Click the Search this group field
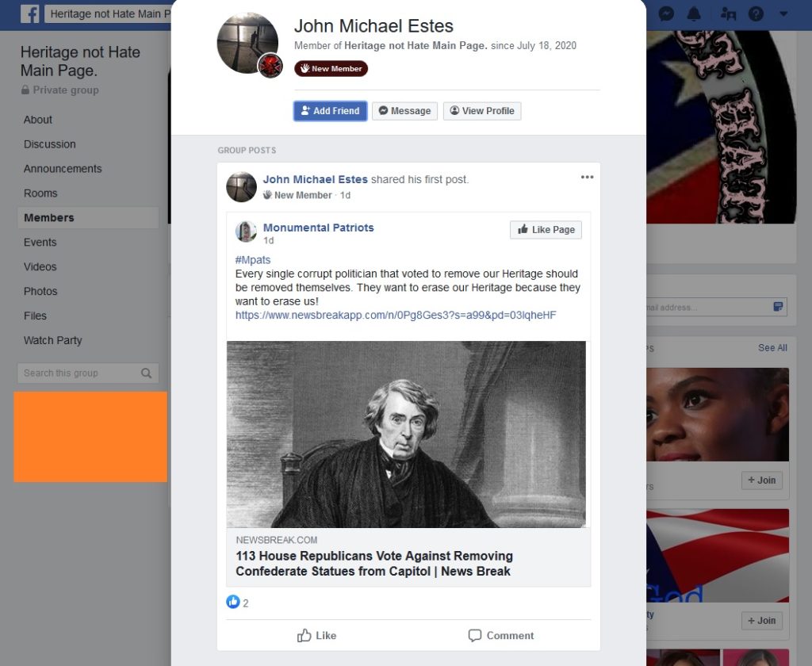 point(88,373)
